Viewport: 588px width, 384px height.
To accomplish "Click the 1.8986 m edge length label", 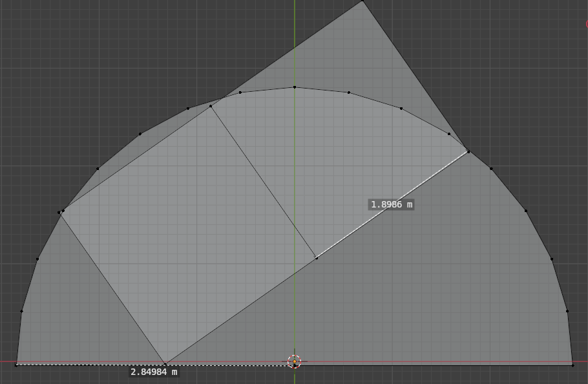I will tap(392, 204).
